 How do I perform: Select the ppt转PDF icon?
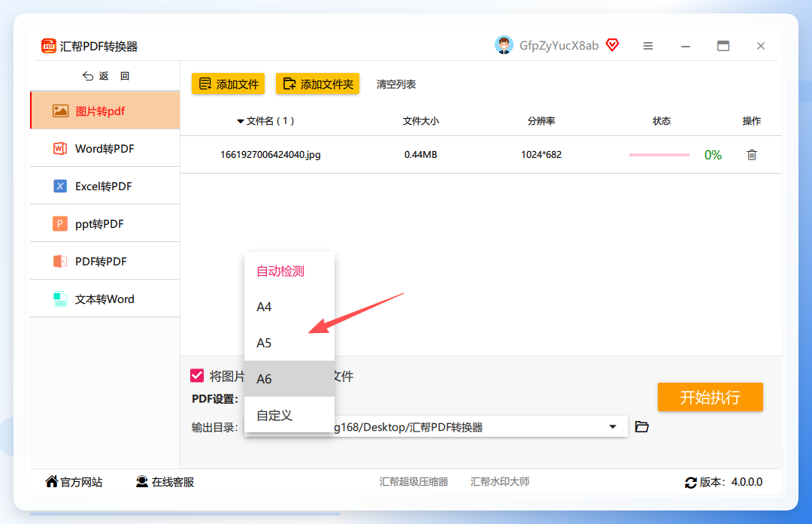pyautogui.click(x=60, y=224)
